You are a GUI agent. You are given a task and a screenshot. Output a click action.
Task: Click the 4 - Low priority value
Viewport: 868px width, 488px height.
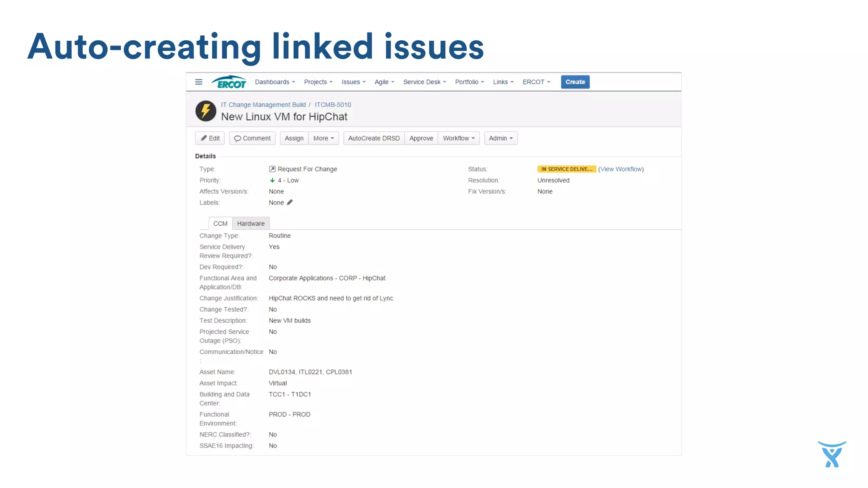coord(288,180)
